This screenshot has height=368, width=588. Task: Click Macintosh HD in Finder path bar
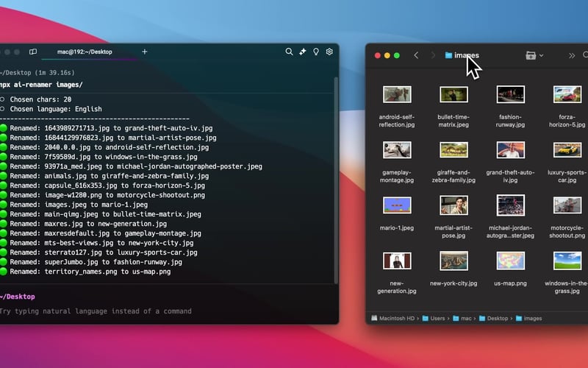pos(393,319)
